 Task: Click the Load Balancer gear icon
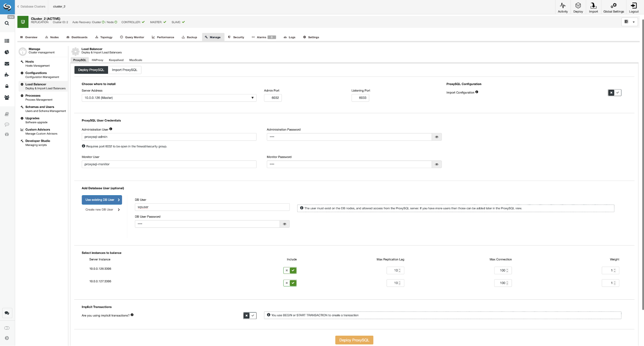point(75,51)
